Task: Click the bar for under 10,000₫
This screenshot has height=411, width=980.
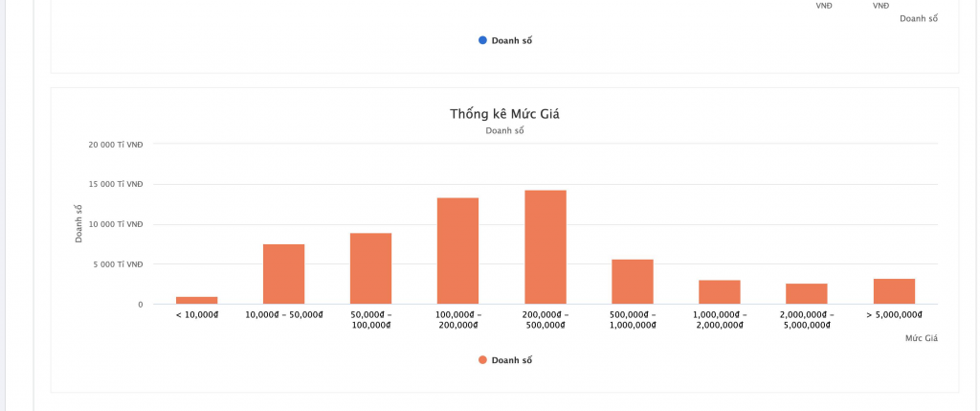Action: (x=196, y=301)
